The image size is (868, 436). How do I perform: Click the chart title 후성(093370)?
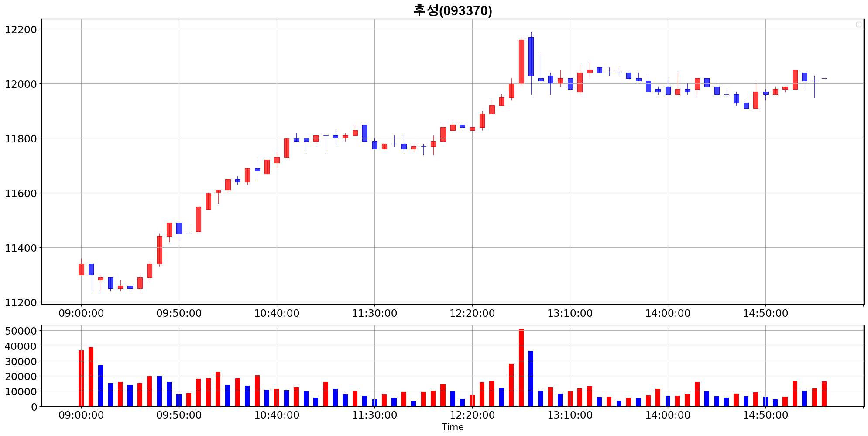point(453,10)
